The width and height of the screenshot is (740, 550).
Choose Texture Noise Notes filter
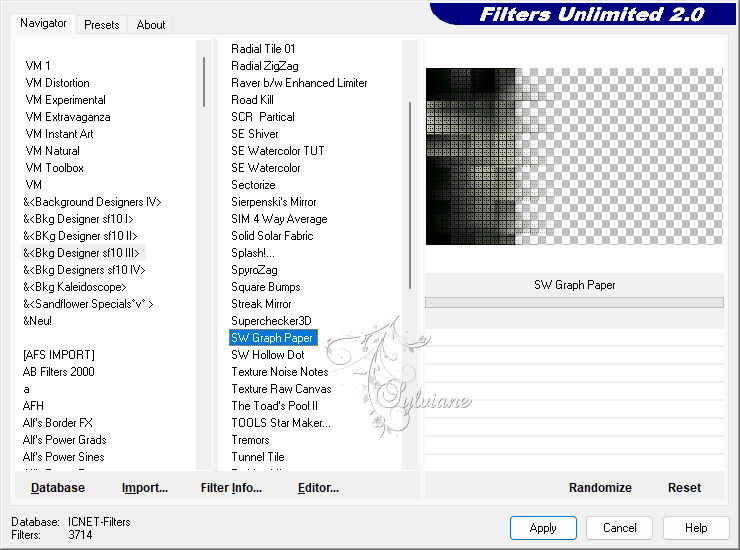(x=279, y=372)
